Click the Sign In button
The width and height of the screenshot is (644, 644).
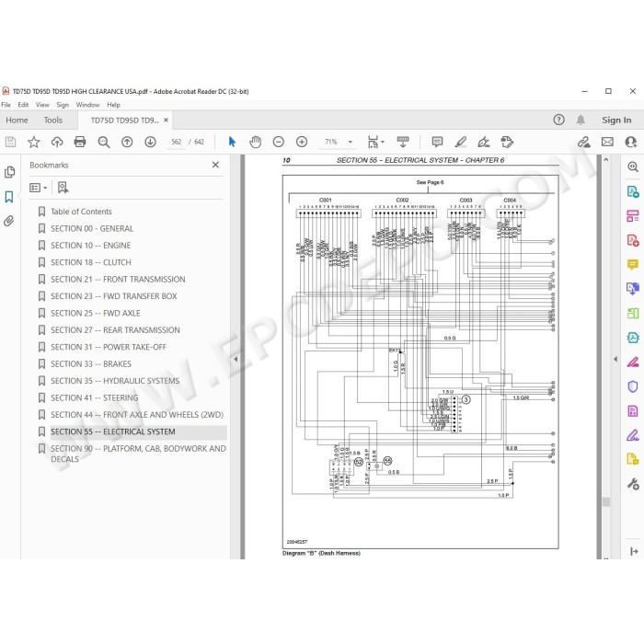(x=616, y=120)
